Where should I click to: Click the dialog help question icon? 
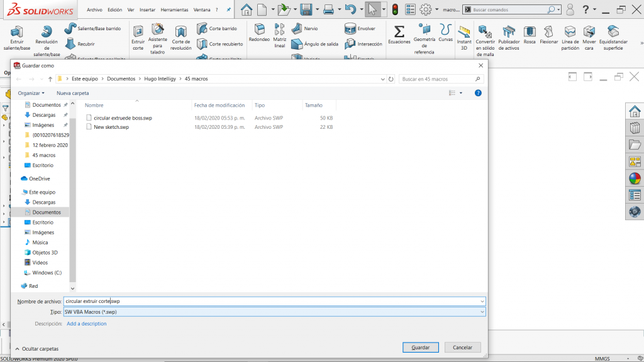point(478,93)
